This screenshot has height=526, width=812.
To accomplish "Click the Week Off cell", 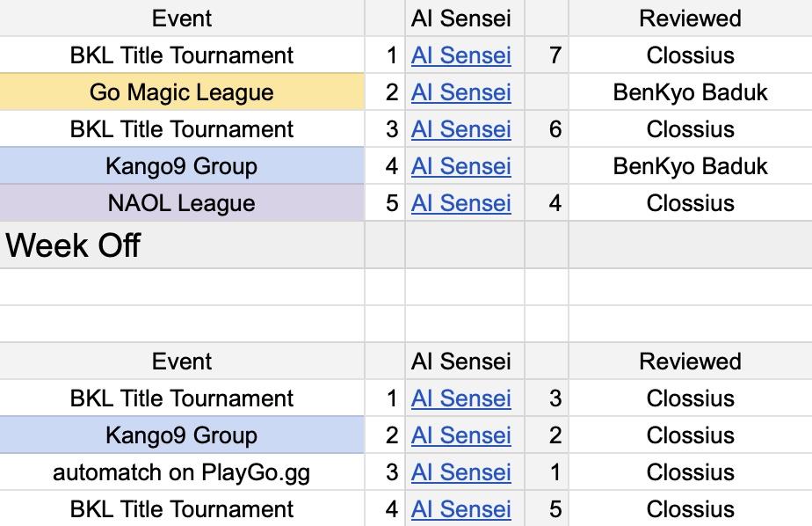I will (181, 245).
